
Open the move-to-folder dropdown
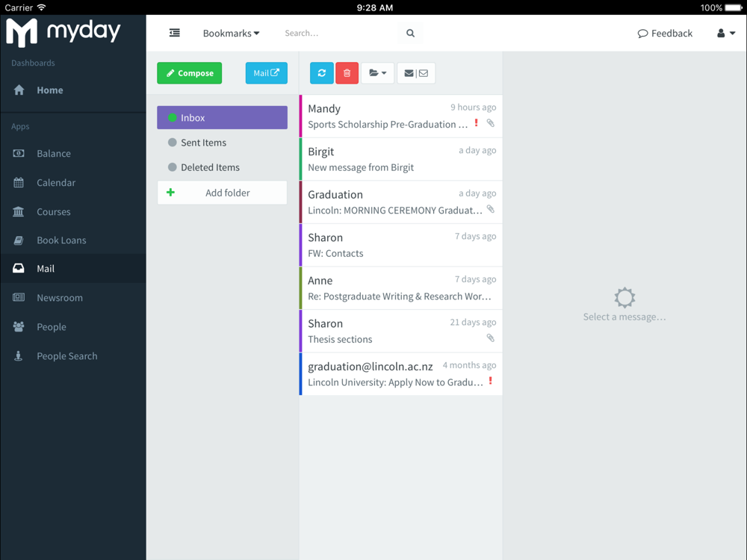(377, 73)
